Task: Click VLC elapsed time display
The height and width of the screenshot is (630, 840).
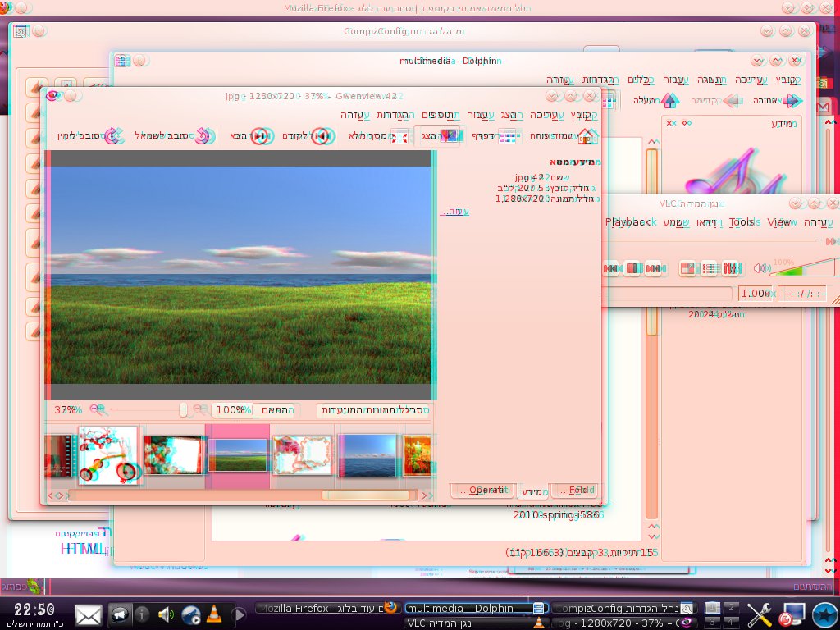Action: (802, 294)
